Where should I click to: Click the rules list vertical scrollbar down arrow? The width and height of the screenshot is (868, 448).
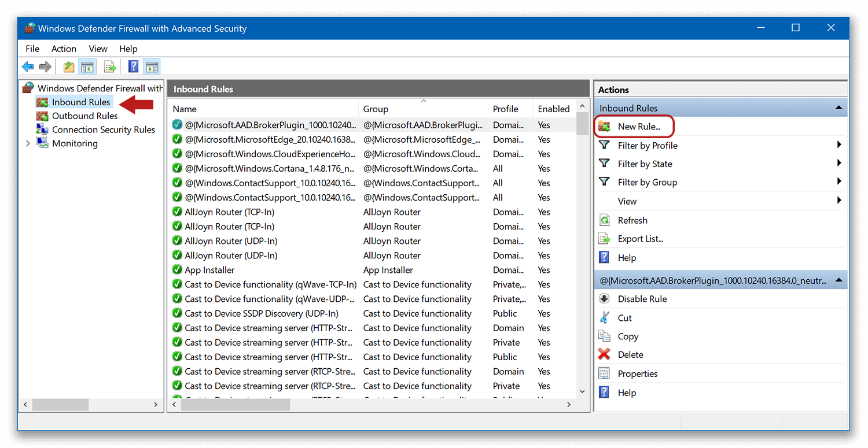pyautogui.click(x=583, y=391)
